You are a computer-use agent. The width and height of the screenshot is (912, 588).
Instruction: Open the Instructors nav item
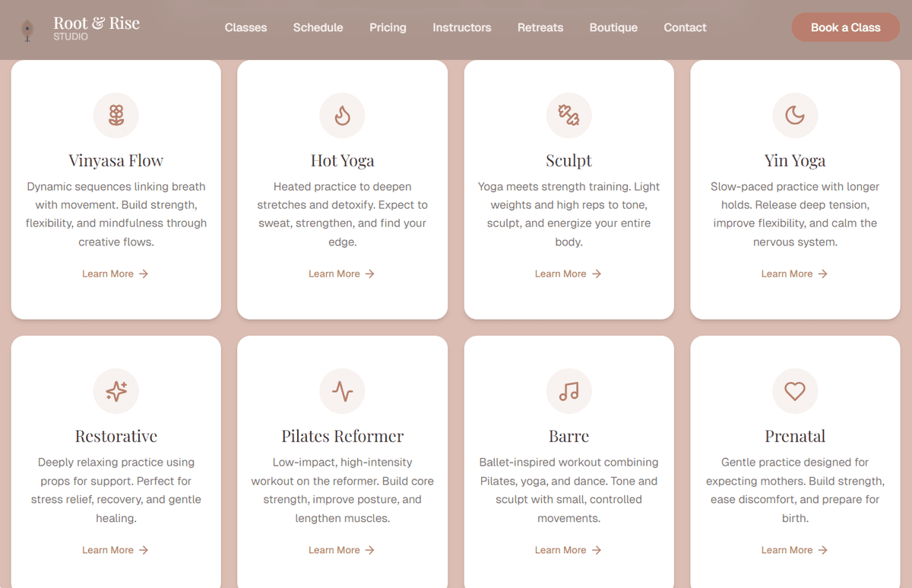pyautogui.click(x=462, y=27)
